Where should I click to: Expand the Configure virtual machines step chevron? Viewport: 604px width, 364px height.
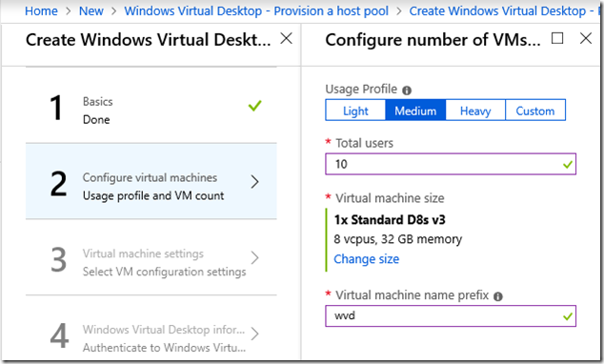click(x=254, y=181)
